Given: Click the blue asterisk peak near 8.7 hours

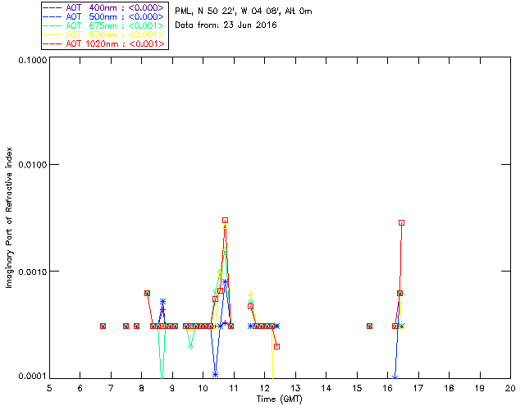Looking at the screenshot, I should (x=162, y=302).
